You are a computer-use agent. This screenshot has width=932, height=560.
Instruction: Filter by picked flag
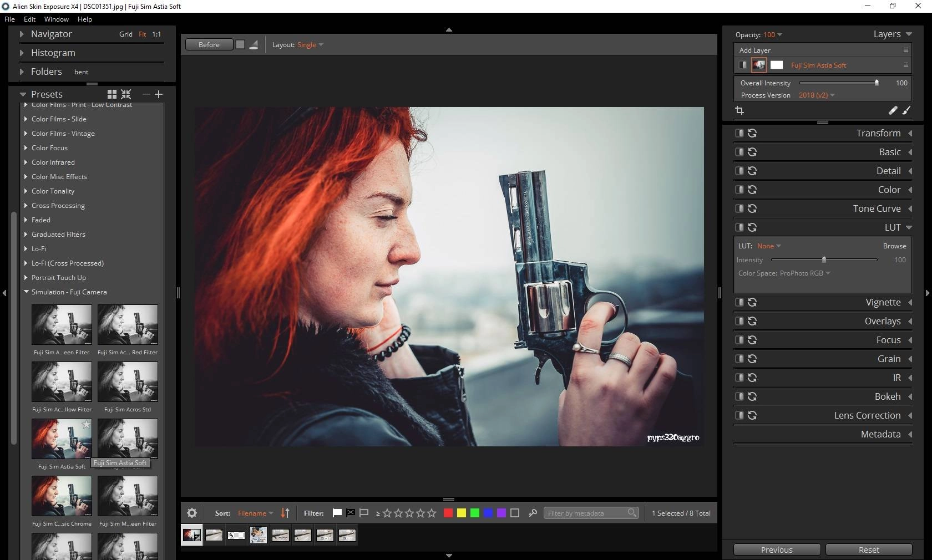(x=337, y=513)
